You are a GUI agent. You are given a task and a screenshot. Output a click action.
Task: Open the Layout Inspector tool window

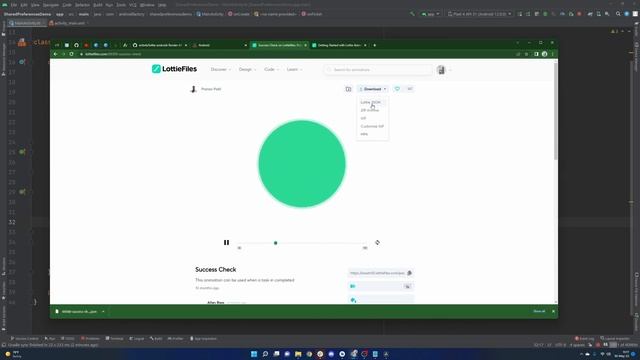tap(615, 339)
